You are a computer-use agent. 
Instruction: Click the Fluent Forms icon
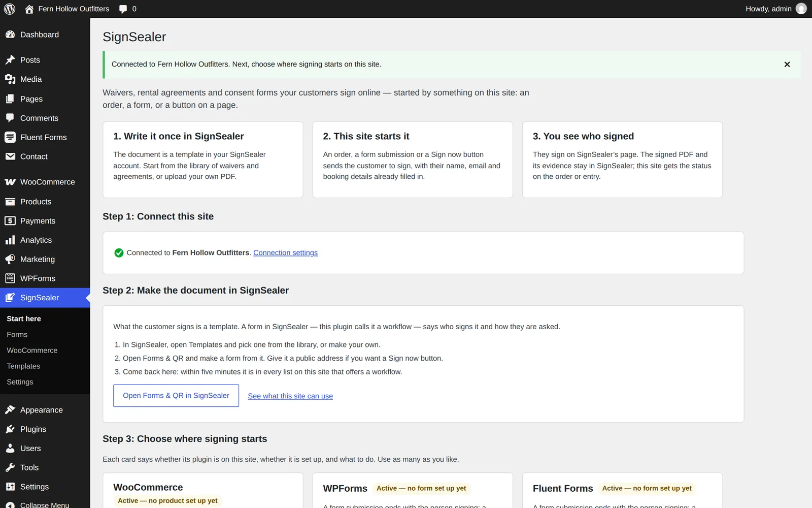click(x=10, y=137)
